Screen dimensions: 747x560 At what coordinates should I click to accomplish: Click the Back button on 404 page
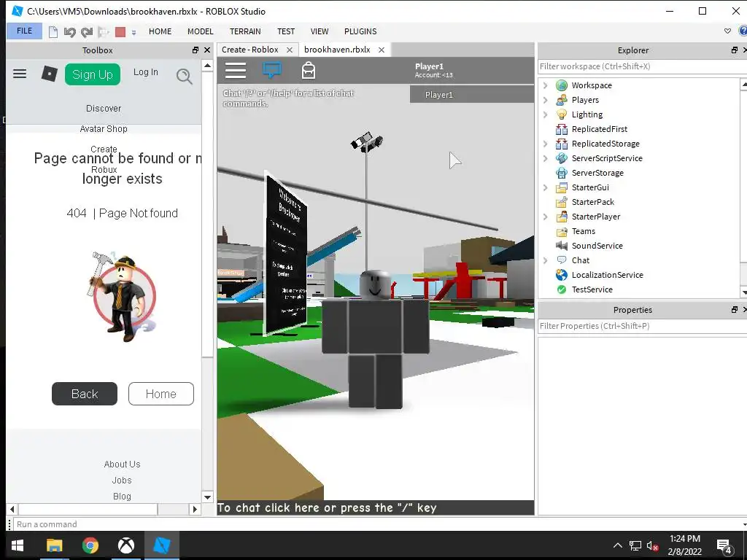(x=85, y=394)
